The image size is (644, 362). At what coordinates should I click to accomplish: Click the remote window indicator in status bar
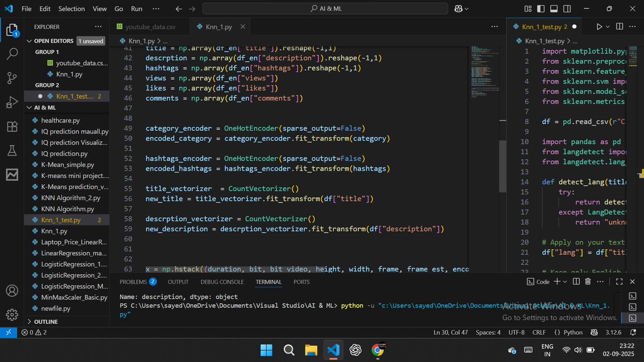[x=8, y=333]
